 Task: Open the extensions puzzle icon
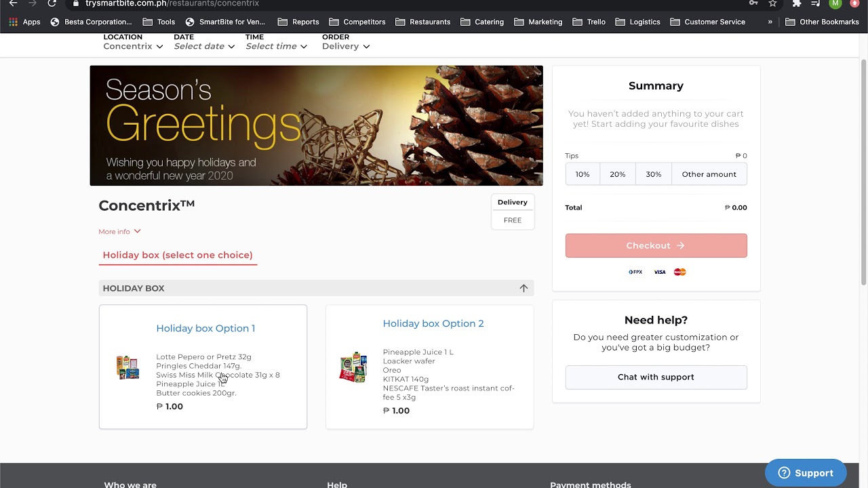[x=797, y=3]
